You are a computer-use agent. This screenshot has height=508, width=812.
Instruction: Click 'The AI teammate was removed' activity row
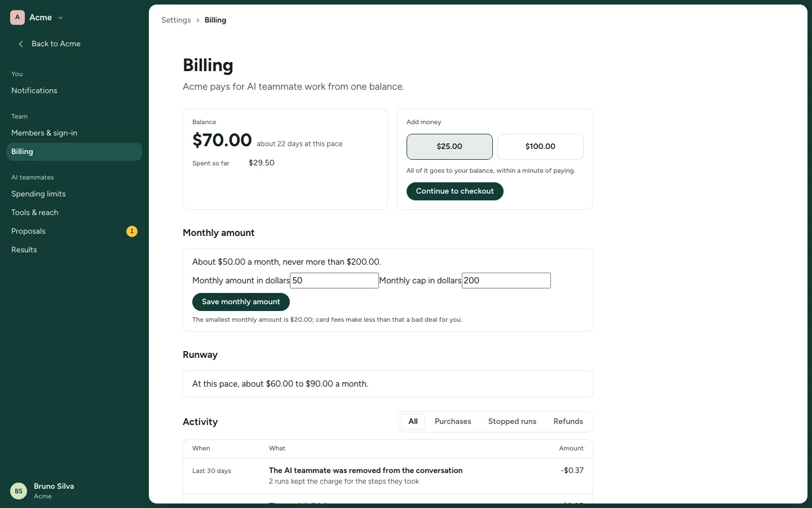(x=388, y=476)
